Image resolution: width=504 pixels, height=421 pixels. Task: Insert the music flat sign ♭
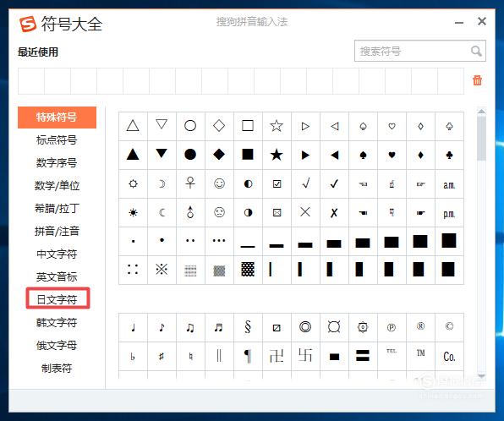tap(133, 357)
